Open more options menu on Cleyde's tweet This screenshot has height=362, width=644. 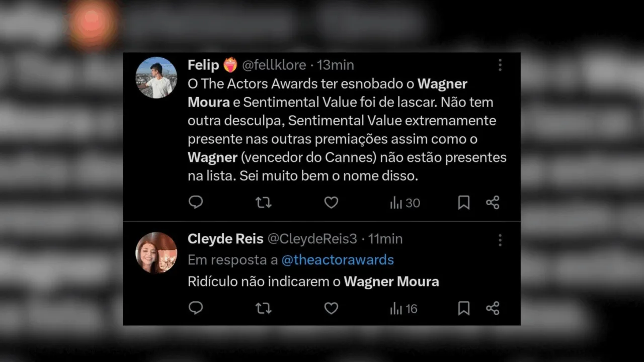click(x=500, y=240)
